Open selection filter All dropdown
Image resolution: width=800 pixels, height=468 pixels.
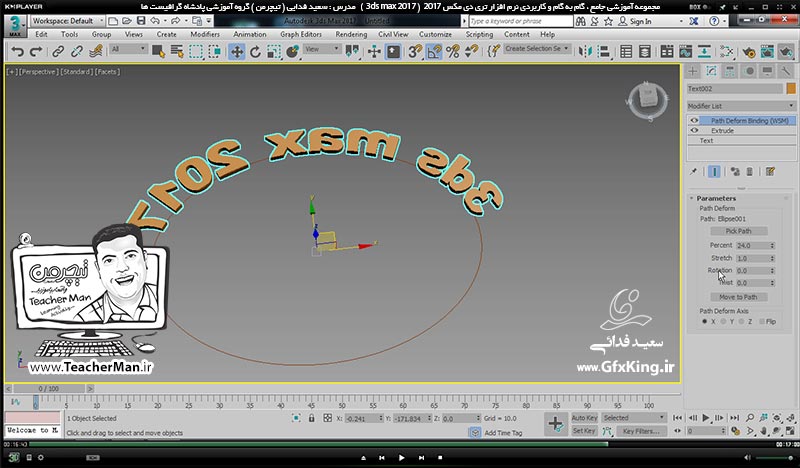[129, 49]
